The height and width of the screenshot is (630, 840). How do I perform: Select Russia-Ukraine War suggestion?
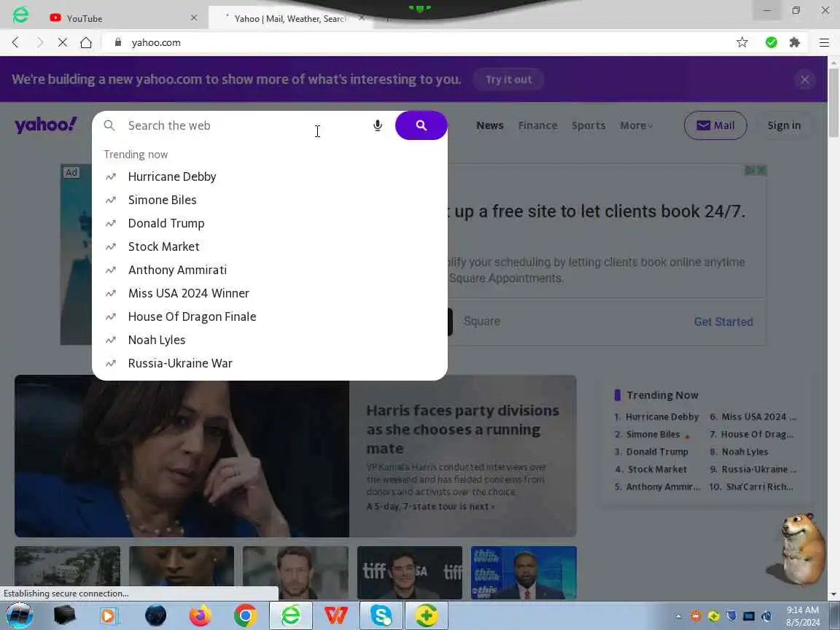coord(270,363)
